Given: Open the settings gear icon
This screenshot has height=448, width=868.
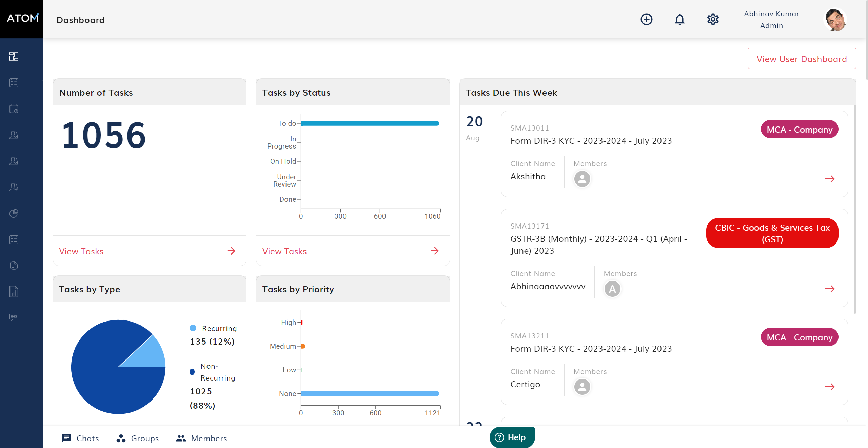Looking at the screenshot, I should point(713,19).
